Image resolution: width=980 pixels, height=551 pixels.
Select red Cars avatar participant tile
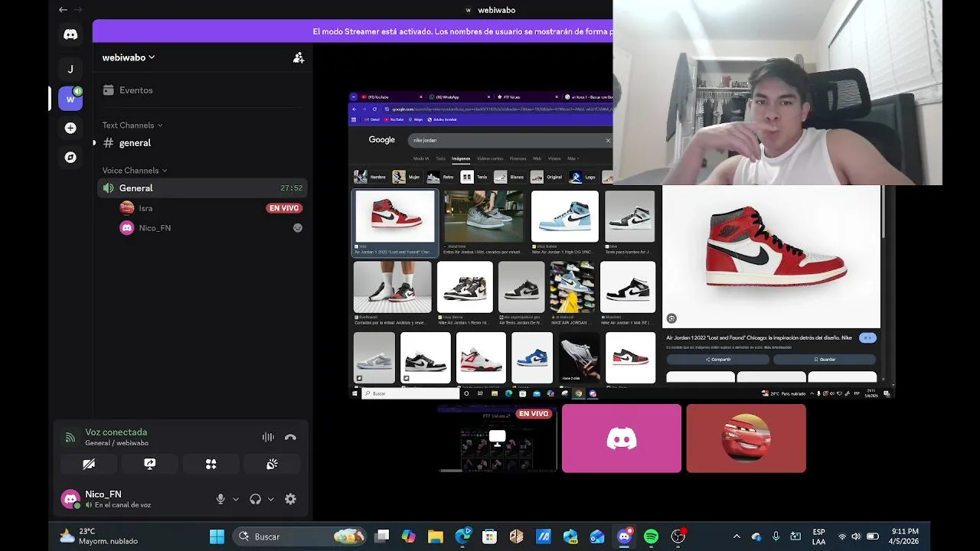(x=746, y=439)
